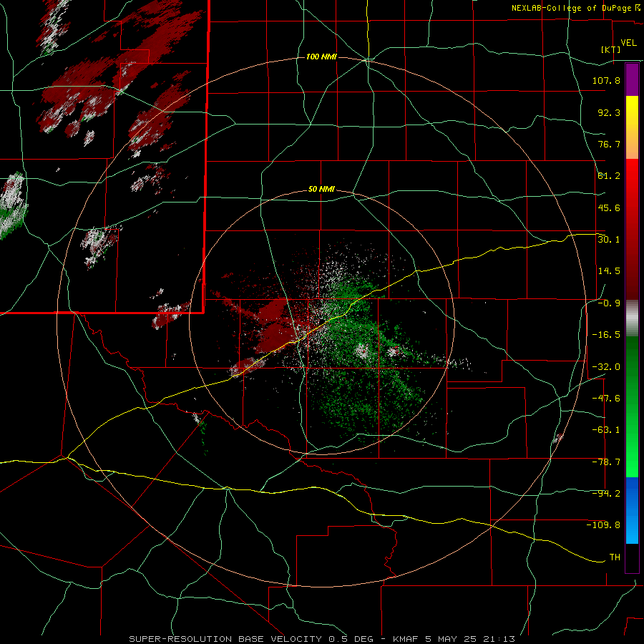Viewport: 644px width, 644px height.
Task: Select the 61.2 velocity scale value
Action: pyautogui.click(x=609, y=176)
